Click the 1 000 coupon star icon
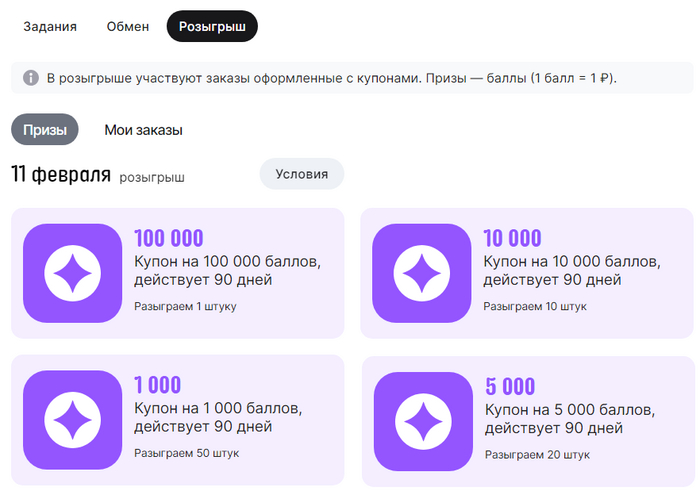 pos(71,419)
